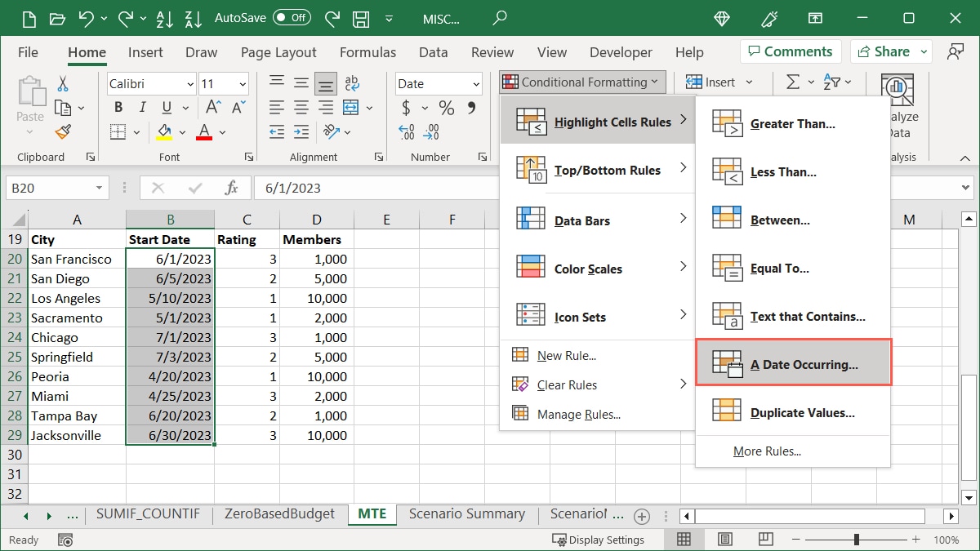Viewport: 980px width, 551px height.
Task: Expand the Number Format dropdown
Action: click(x=476, y=84)
